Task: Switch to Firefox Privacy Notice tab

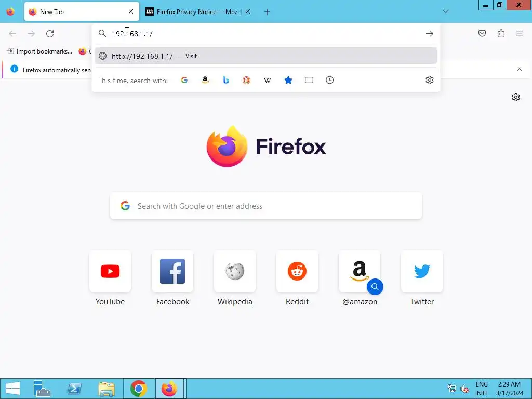Action: pyautogui.click(x=198, y=11)
